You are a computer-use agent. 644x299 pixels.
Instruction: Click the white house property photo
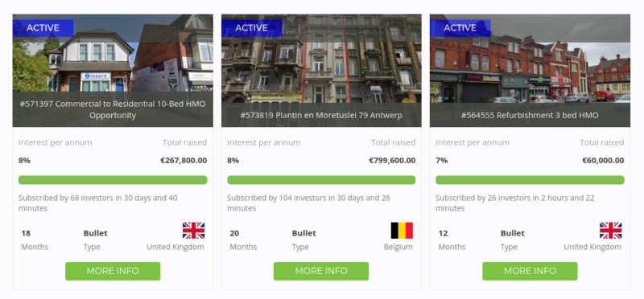click(x=113, y=71)
